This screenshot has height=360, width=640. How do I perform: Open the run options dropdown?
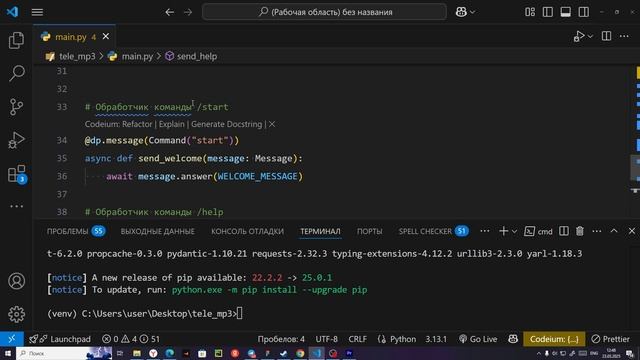coord(590,36)
